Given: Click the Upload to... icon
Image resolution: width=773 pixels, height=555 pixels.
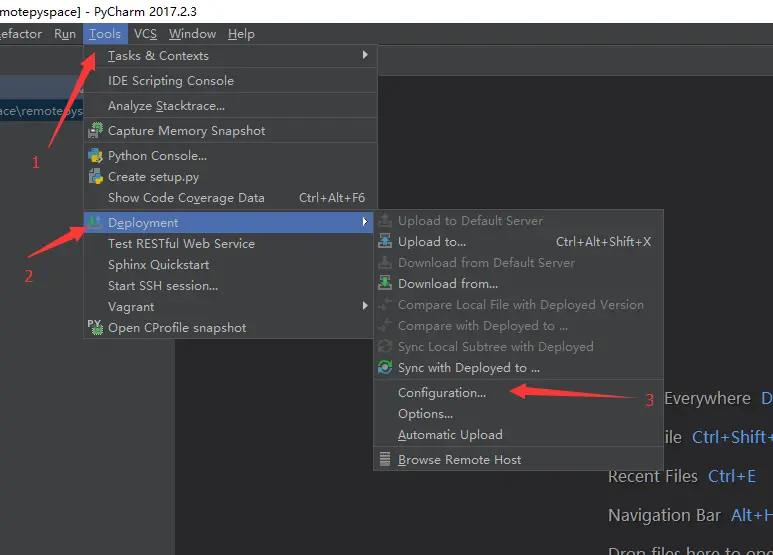Looking at the screenshot, I should (385, 241).
